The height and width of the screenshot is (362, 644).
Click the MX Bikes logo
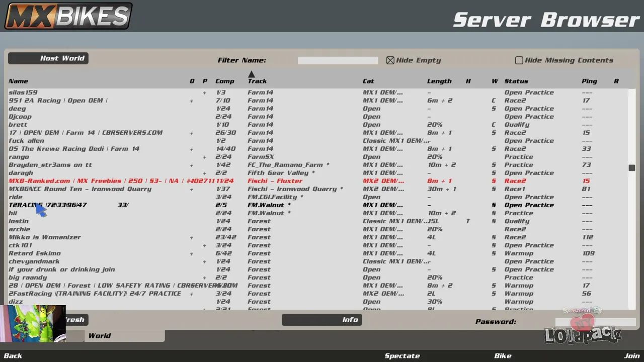(68, 16)
